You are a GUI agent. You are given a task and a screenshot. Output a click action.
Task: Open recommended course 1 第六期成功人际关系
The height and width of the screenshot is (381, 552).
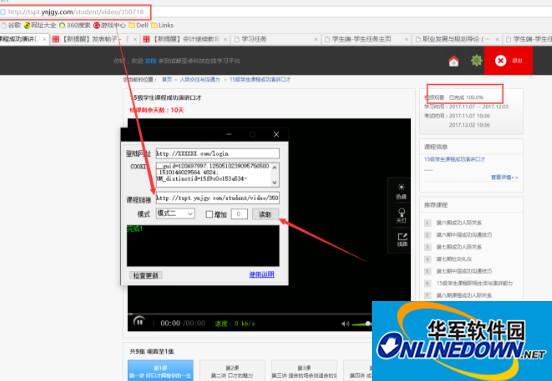pyautogui.click(x=459, y=223)
